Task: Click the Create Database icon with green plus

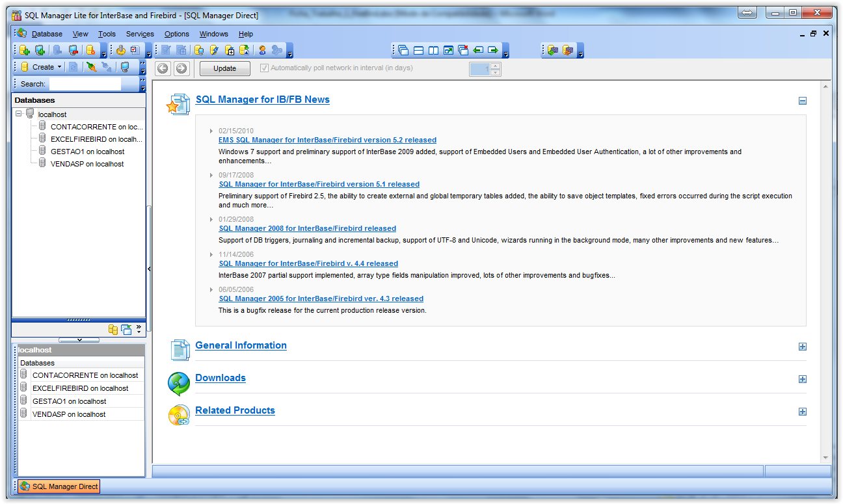Action: 25,50
